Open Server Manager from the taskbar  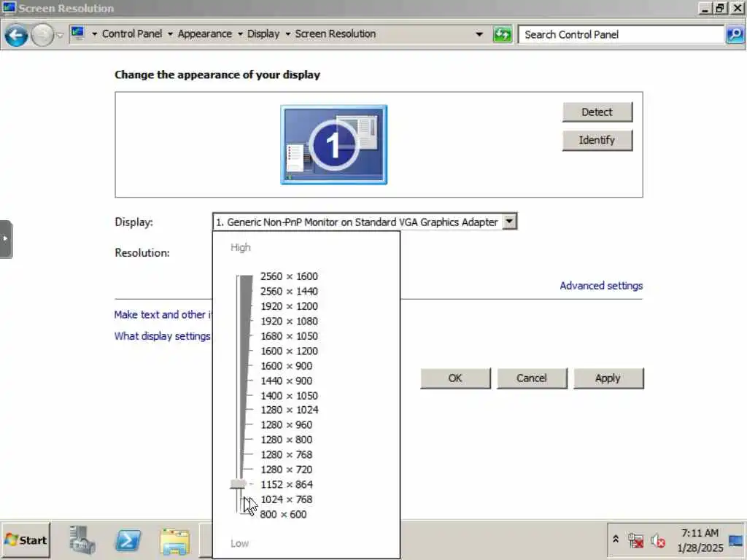[82, 540]
